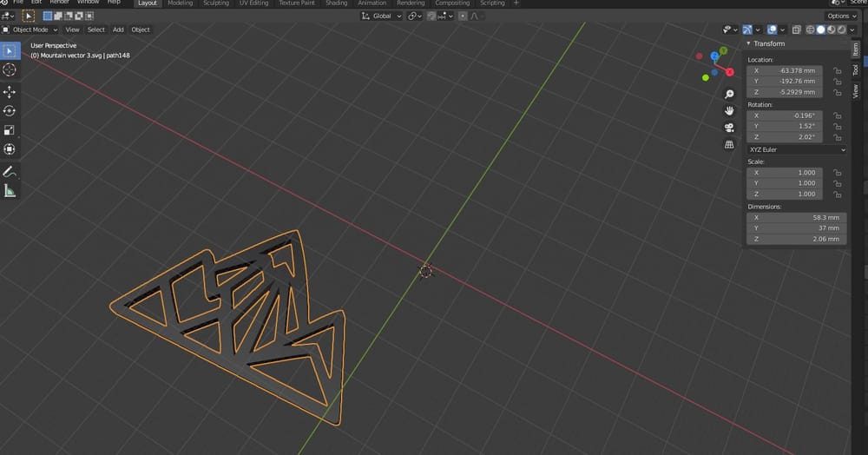Screen dimensions: 868x455
Task: Set selection mode to extend selection
Action: tap(58, 16)
